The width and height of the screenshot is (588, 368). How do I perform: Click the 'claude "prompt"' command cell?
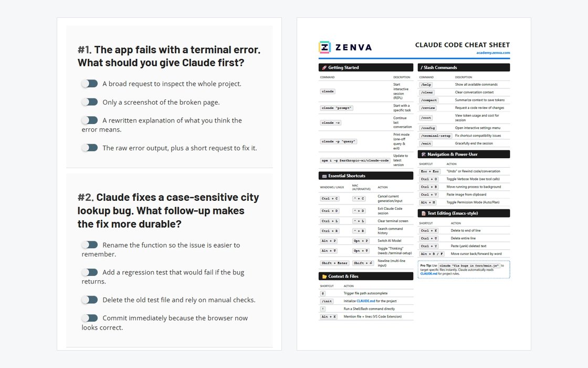337,108
